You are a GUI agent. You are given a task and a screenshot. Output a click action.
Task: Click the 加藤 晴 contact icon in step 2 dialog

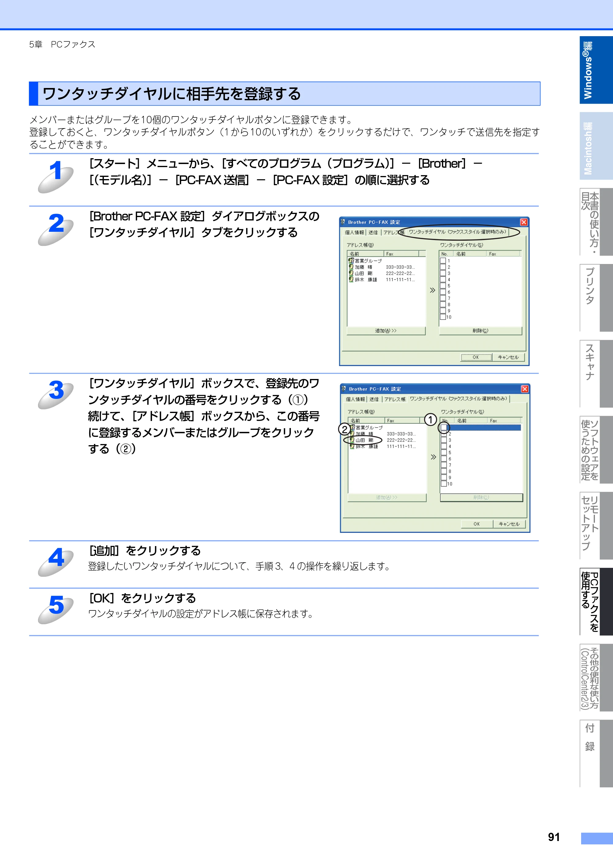(x=351, y=267)
